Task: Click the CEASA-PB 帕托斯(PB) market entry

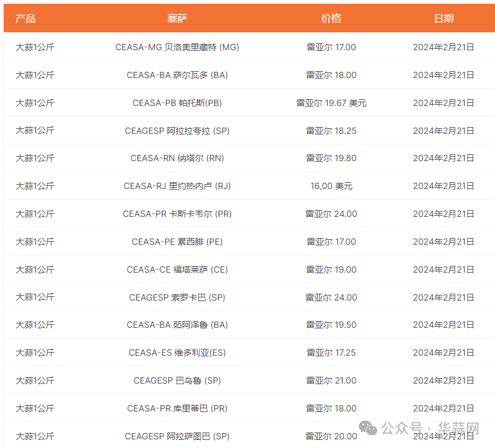Action: click(177, 103)
